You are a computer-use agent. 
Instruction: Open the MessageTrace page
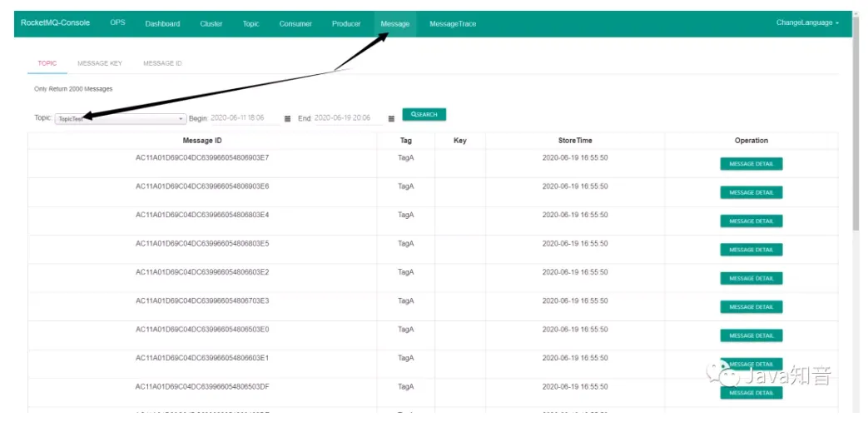(x=453, y=24)
